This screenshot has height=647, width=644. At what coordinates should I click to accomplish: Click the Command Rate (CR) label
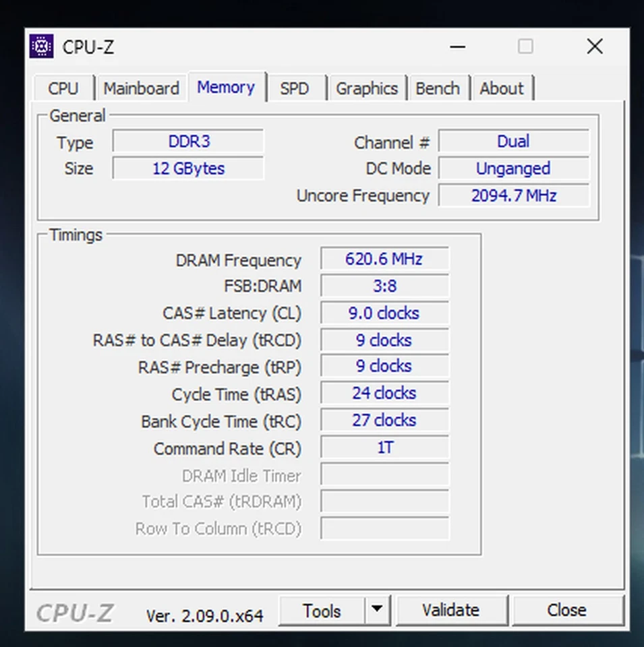click(227, 449)
